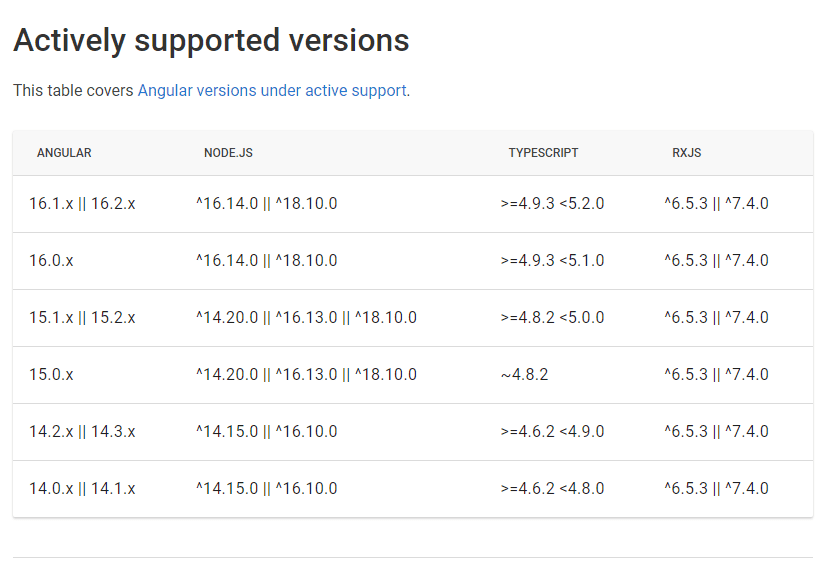Select the 16.1.x || 16.2.x Angular cell
Image resolution: width=827 pixels, height=572 pixels.
[x=82, y=204]
